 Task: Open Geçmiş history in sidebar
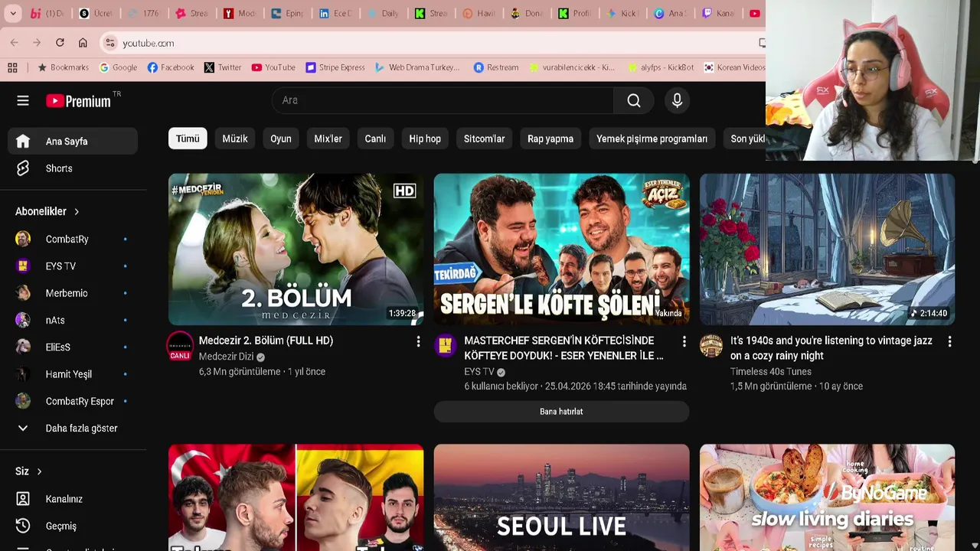pos(73,526)
